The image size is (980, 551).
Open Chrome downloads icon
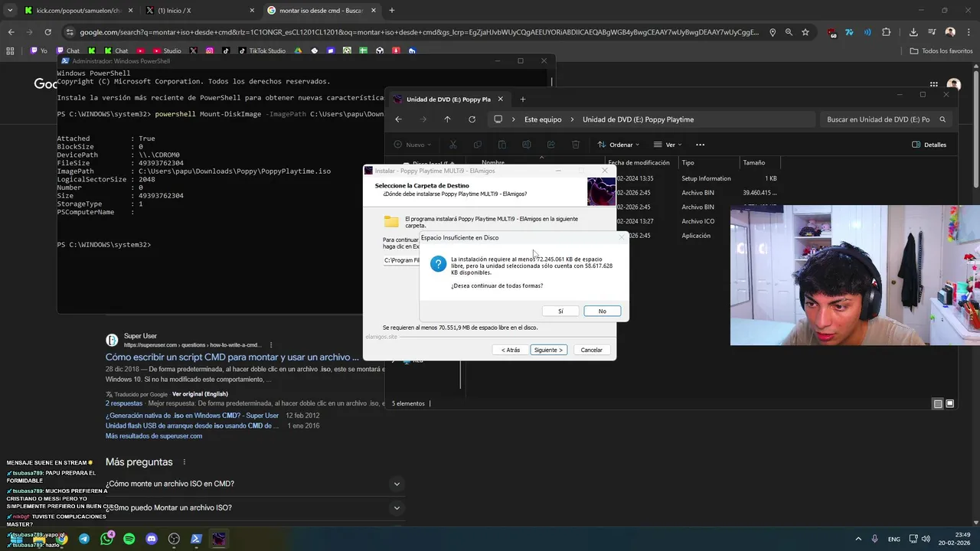click(913, 32)
